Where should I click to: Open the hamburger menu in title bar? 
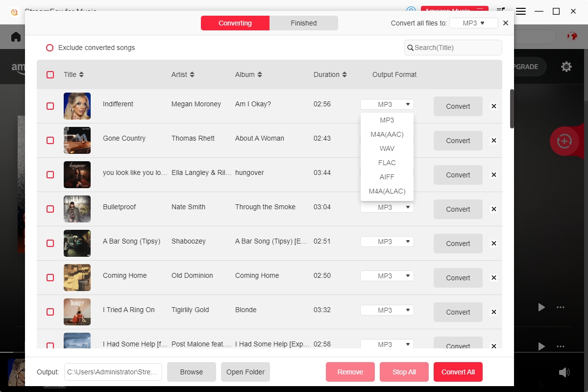pyautogui.click(x=521, y=11)
